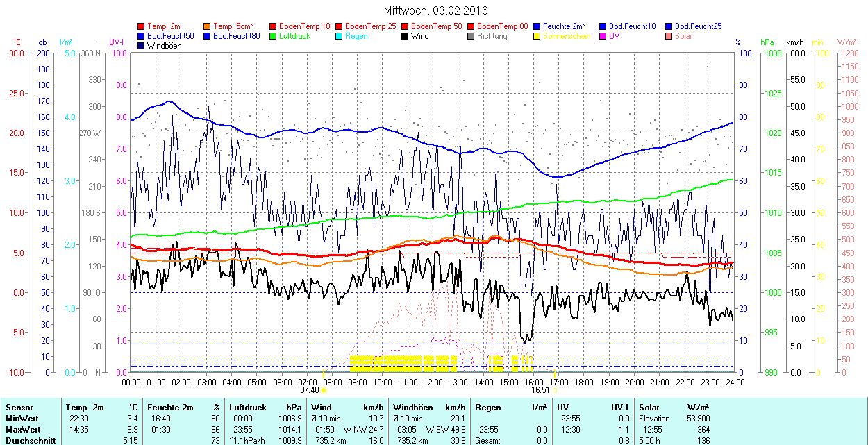Click the yellow Sonnenschein legend swatch
The width and height of the screenshot is (868, 445).
[537, 36]
